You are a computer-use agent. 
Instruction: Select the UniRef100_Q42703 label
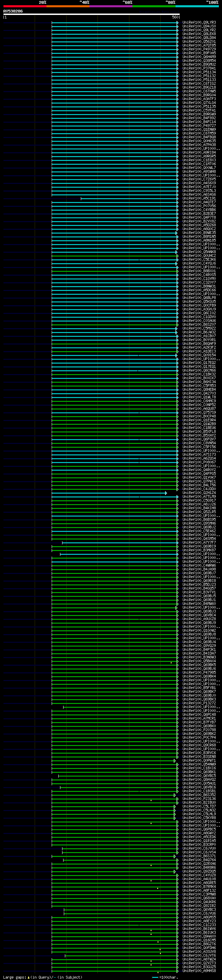point(199,394)
